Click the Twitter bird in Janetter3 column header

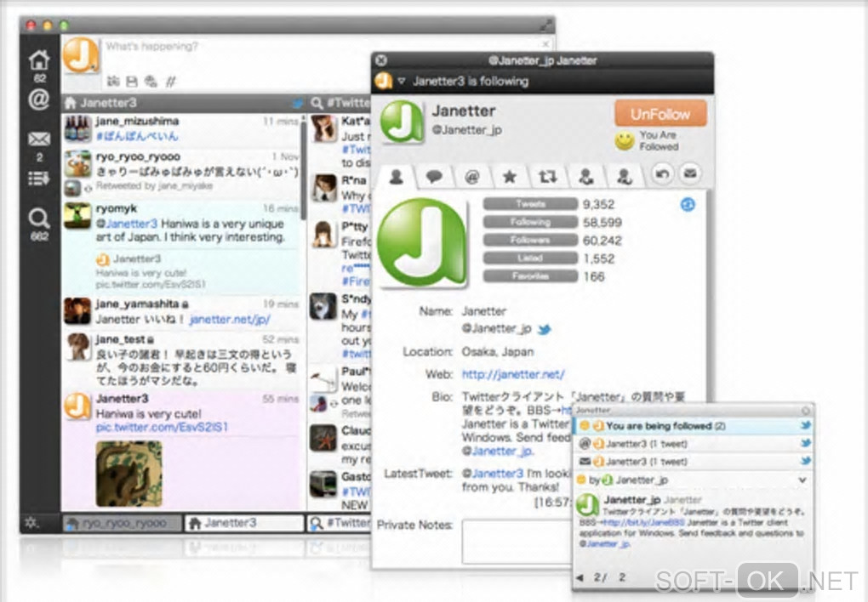(298, 103)
